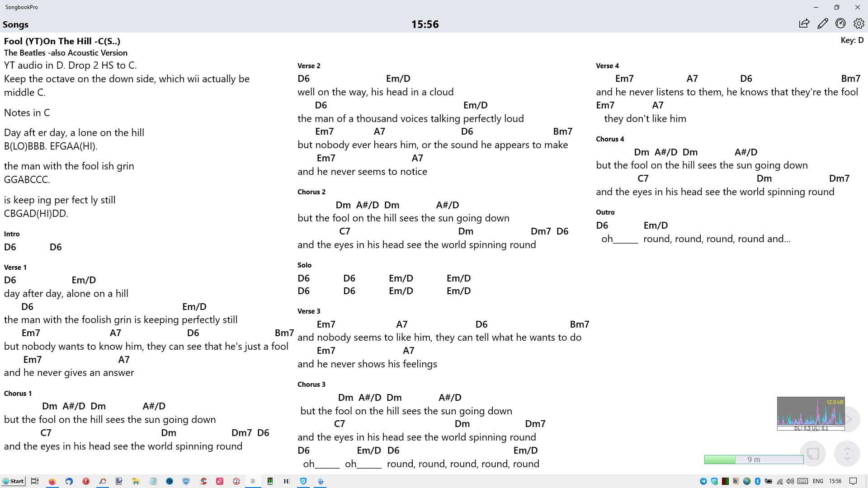Open the Notepad taskbar icon
Image resolution: width=868 pixels, height=488 pixels.
click(153, 481)
